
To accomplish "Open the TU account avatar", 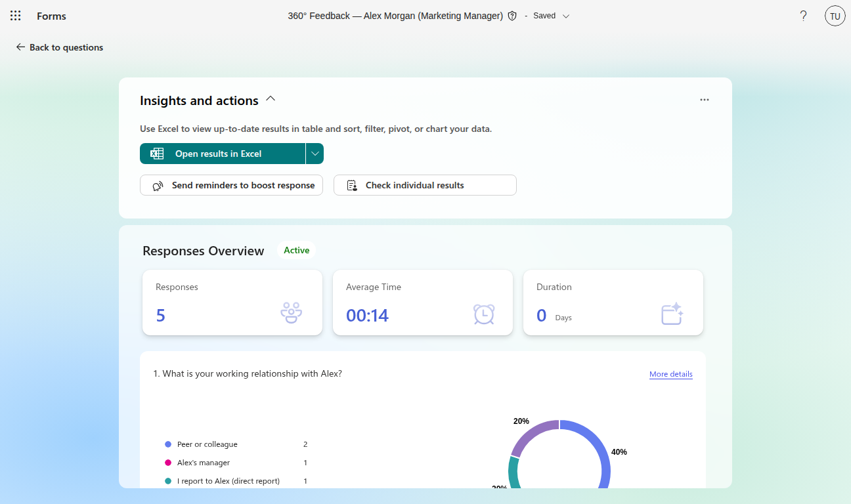I will pos(835,16).
